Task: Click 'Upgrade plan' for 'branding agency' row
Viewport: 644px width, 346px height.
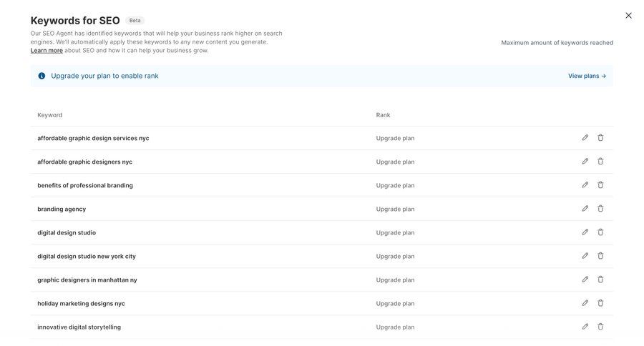Action: click(x=395, y=209)
